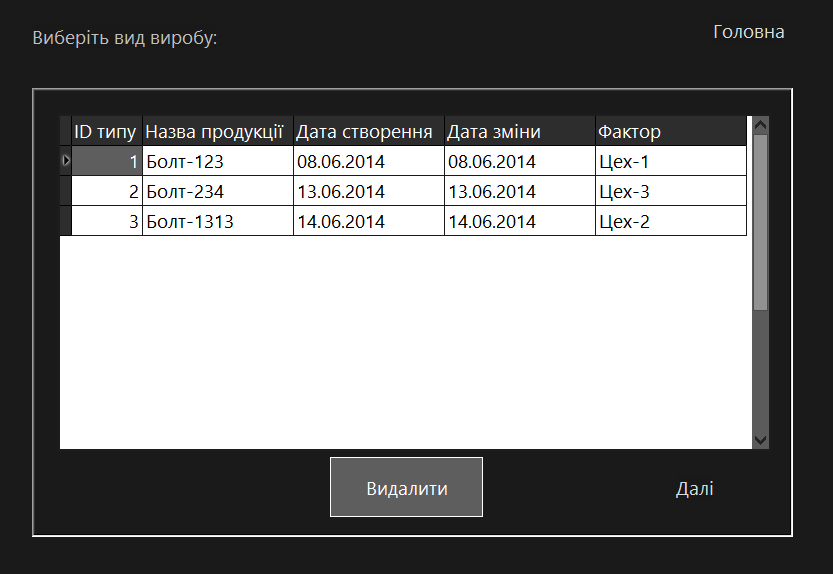
Task: Select row indicator arrow for Болт-123
Action: [66, 161]
